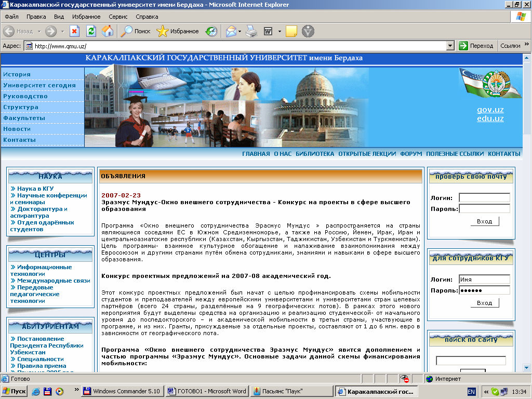Open БИБЛИОТЕКА in the navigation bar
The image size is (532, 399).
tap(315, 154)
